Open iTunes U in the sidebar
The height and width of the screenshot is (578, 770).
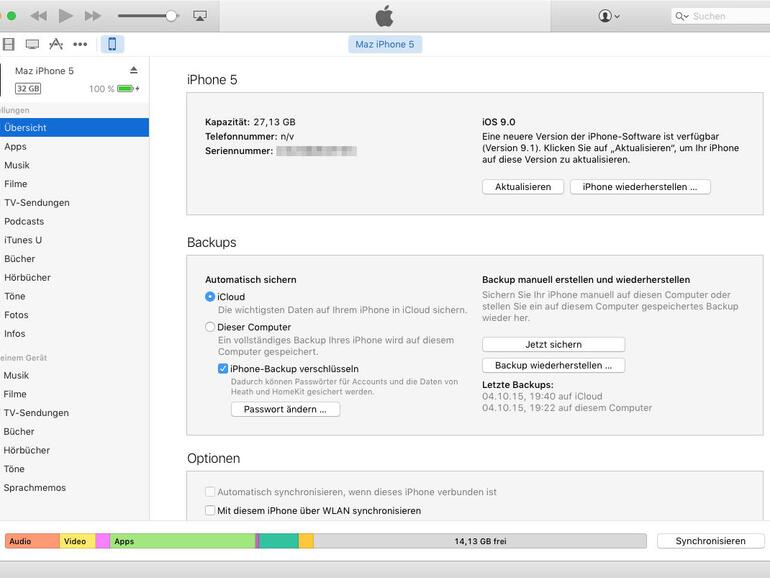click(x=74, y=240)
